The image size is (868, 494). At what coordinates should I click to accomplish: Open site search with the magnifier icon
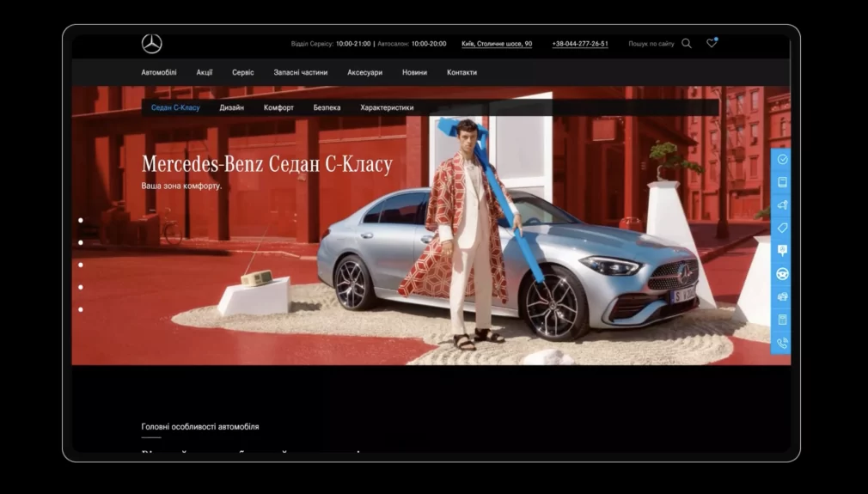click(687, 43)
